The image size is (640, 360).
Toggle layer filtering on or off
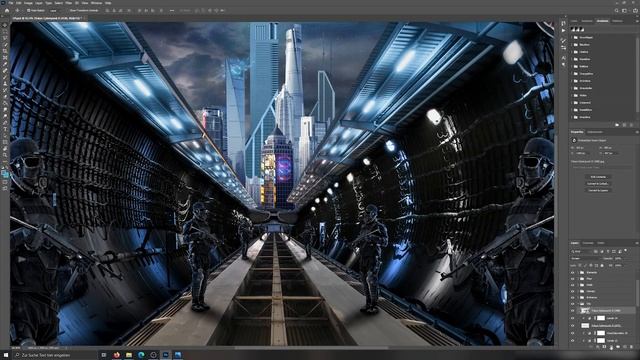[626, 250]
